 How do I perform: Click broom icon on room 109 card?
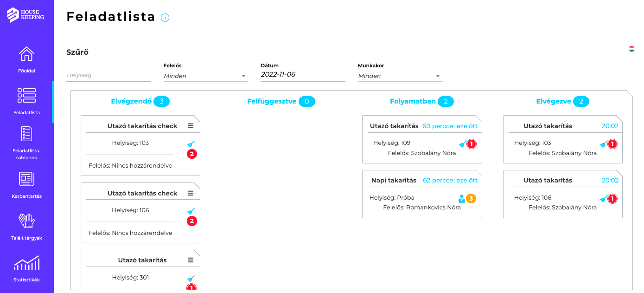[463, 144]
